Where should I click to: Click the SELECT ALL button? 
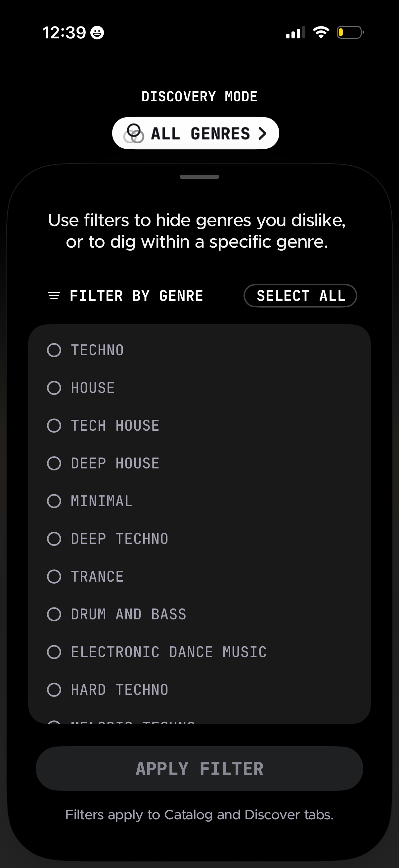click(300, 296)
